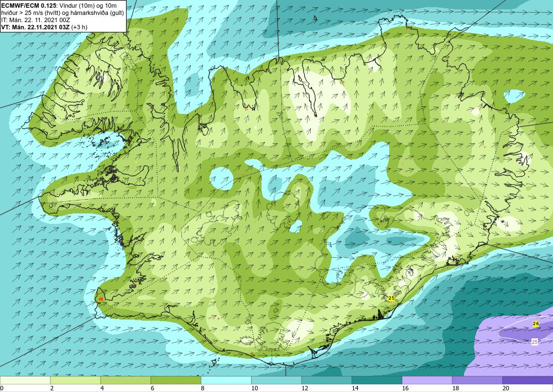Click the yellow 25 gust marker on land
Screen dimensions: 553x392
pos(391,298)
